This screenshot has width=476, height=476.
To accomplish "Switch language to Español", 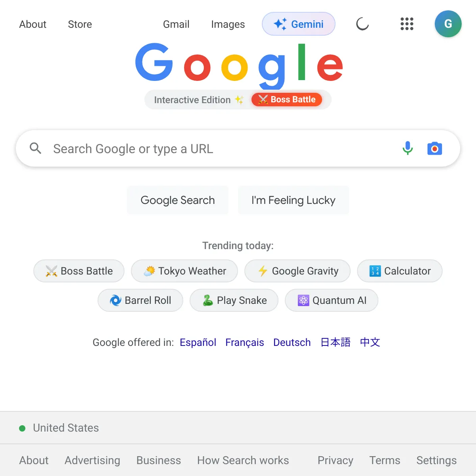I will click(x=198, y=342).
